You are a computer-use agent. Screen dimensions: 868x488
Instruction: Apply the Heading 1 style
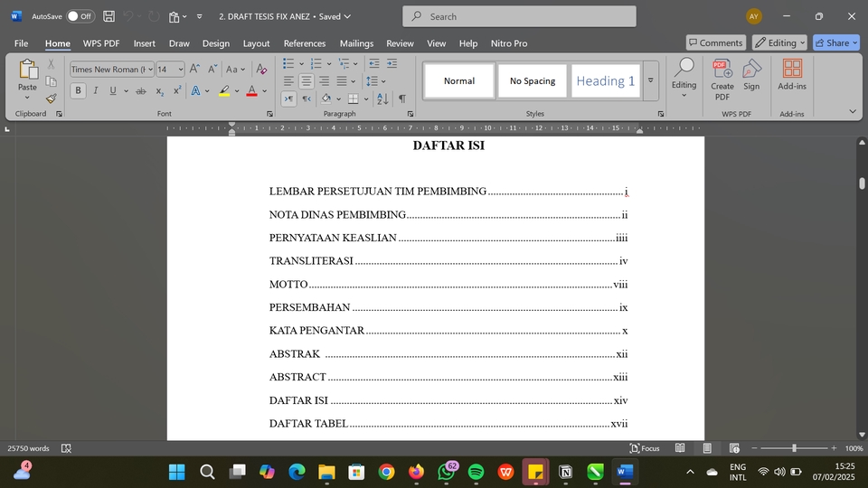606,80
